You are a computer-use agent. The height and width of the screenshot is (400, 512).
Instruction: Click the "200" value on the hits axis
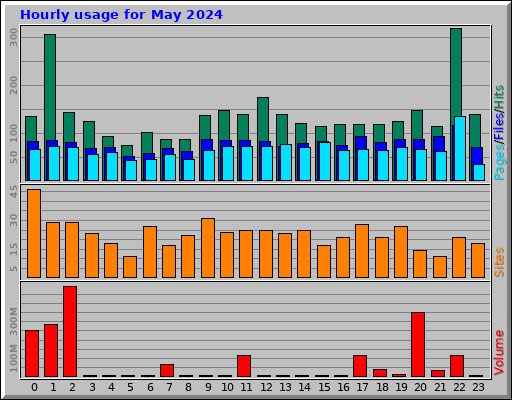(13, 85)
